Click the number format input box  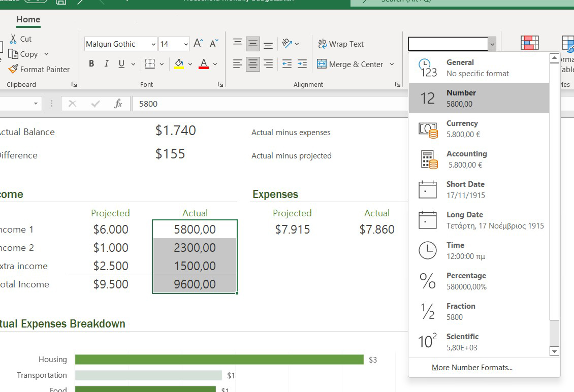click(448, 44)
